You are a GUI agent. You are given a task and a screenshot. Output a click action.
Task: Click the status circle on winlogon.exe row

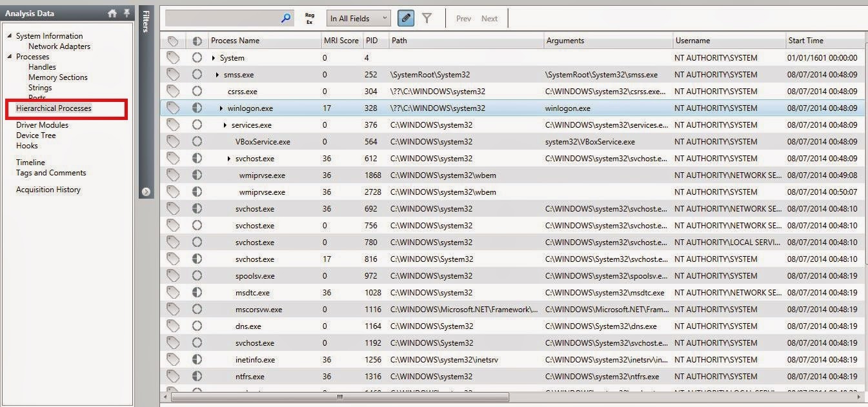[197, 108]
